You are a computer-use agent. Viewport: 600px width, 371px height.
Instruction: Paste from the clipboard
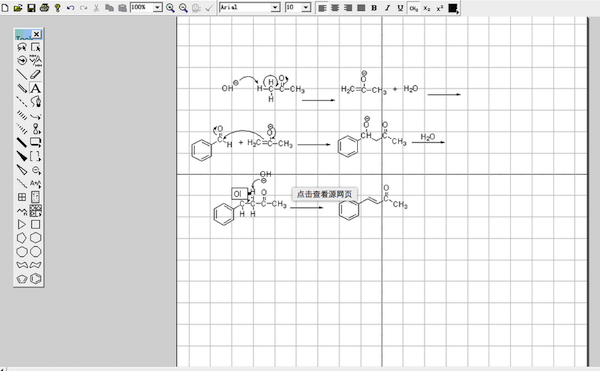click(x=122, y=8)
